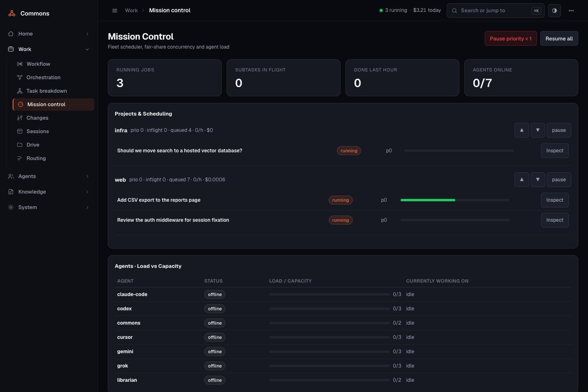This screenshot has height=392, width=588.
Task: Open Orchestration page
Action: pyautogui.click(x=53, y=78)
